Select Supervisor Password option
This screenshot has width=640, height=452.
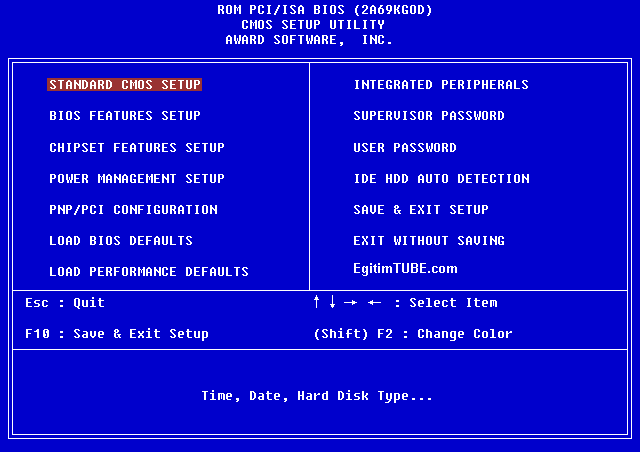pos(429,116)
